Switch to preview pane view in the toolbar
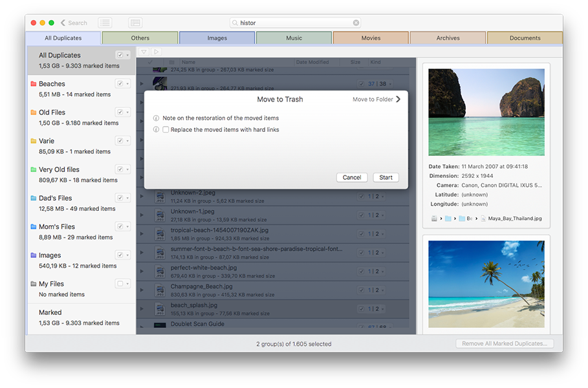 (x=135, y=23)
